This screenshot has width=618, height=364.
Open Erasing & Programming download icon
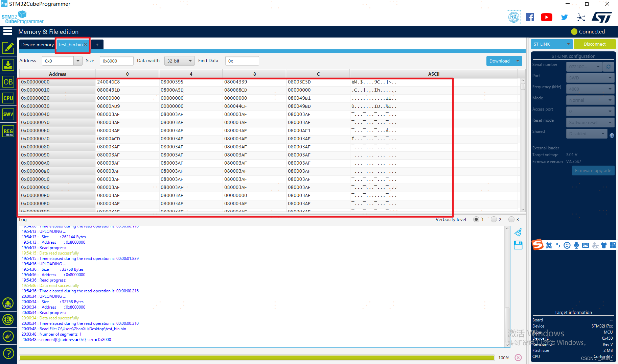tap(8, 65)
